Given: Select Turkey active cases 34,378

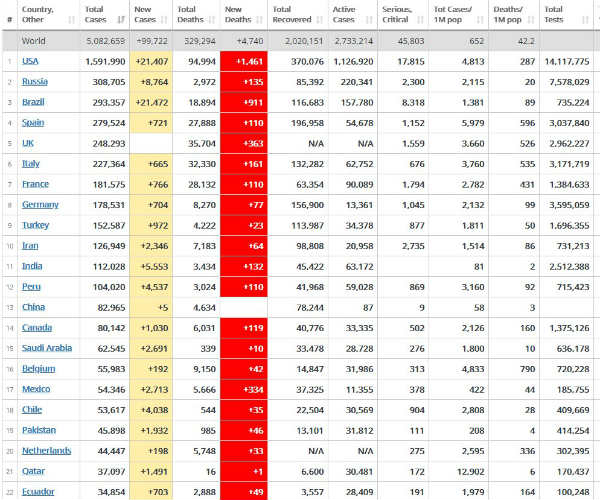Looking at the screenshot, I should pos(360,226).
